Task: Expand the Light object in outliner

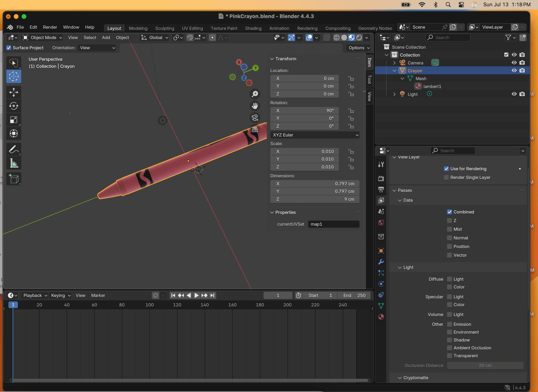Action: coord(394,94)
